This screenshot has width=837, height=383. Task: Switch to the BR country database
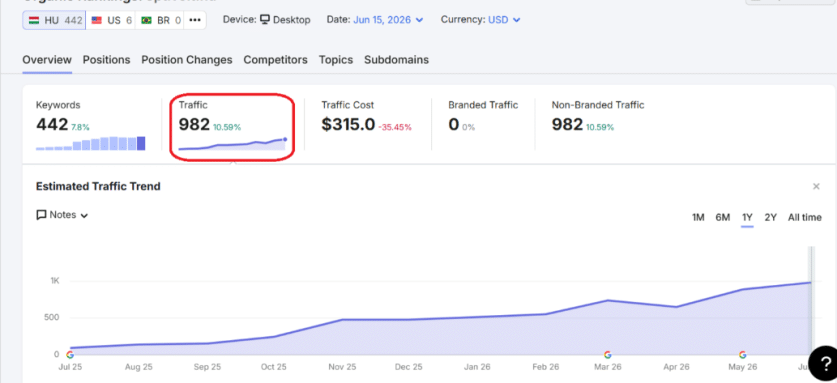click(160, 20)
